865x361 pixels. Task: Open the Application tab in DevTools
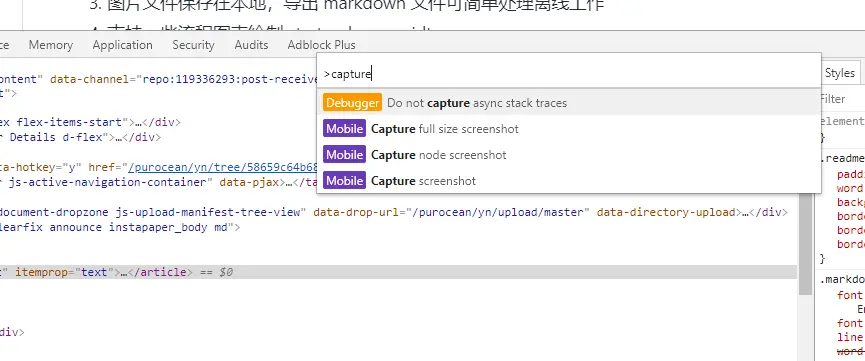[122, 45]
